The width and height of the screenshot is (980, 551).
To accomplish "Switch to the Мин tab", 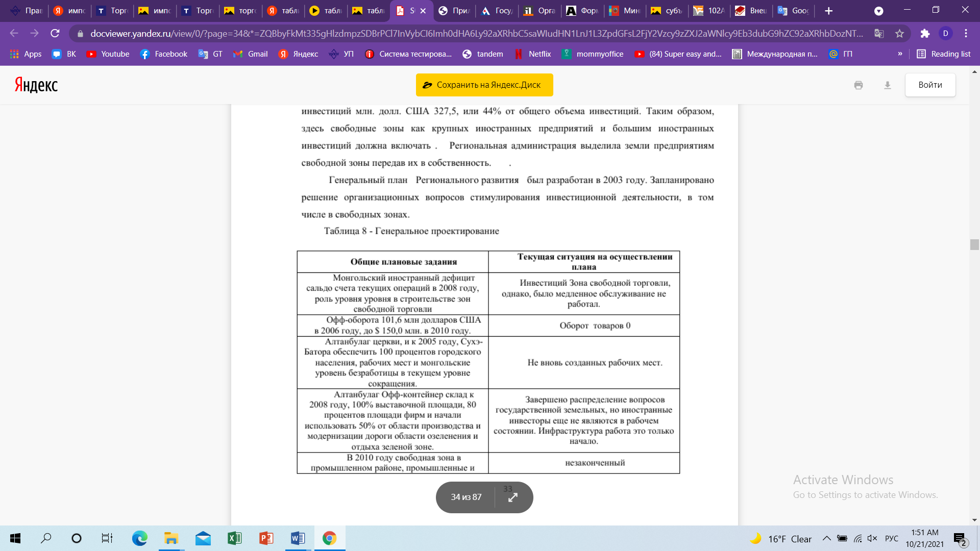I will coord(625,11).
